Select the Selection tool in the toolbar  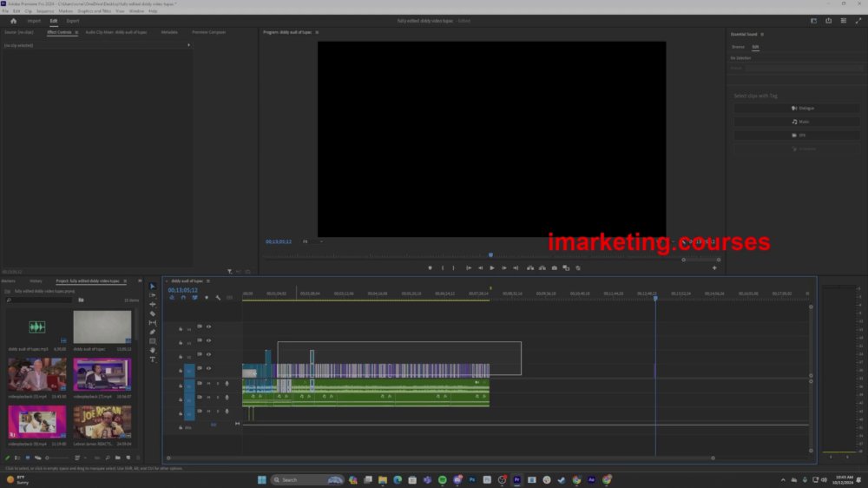tap(153, 287)
